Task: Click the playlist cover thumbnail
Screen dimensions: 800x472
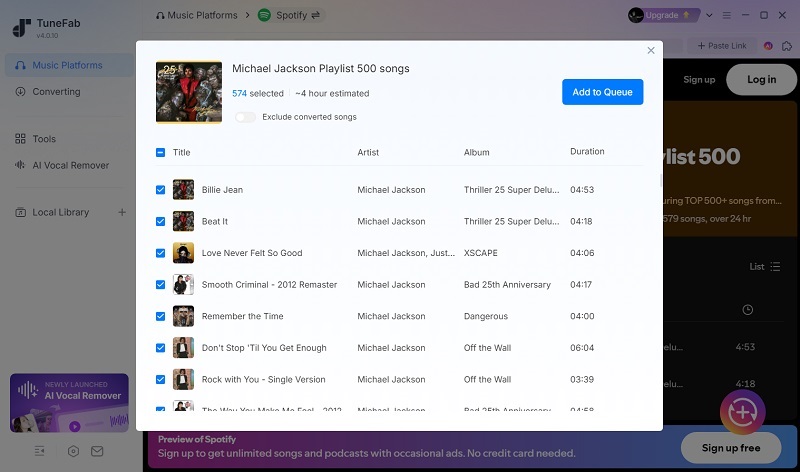Action: (189, 92)
